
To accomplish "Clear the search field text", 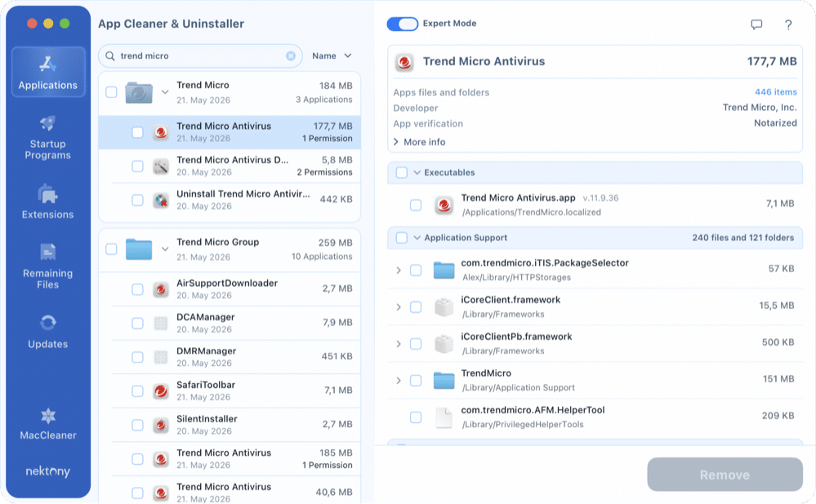I will (291, 56).
